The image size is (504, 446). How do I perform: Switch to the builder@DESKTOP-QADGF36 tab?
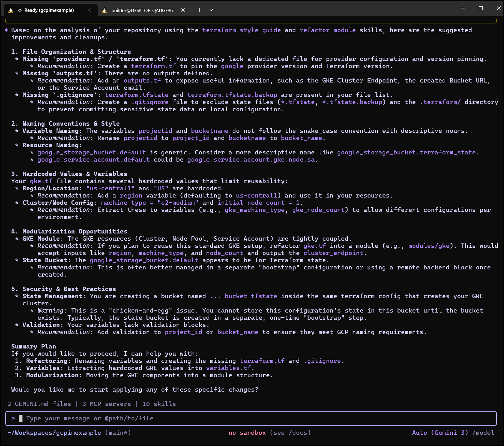142,10
